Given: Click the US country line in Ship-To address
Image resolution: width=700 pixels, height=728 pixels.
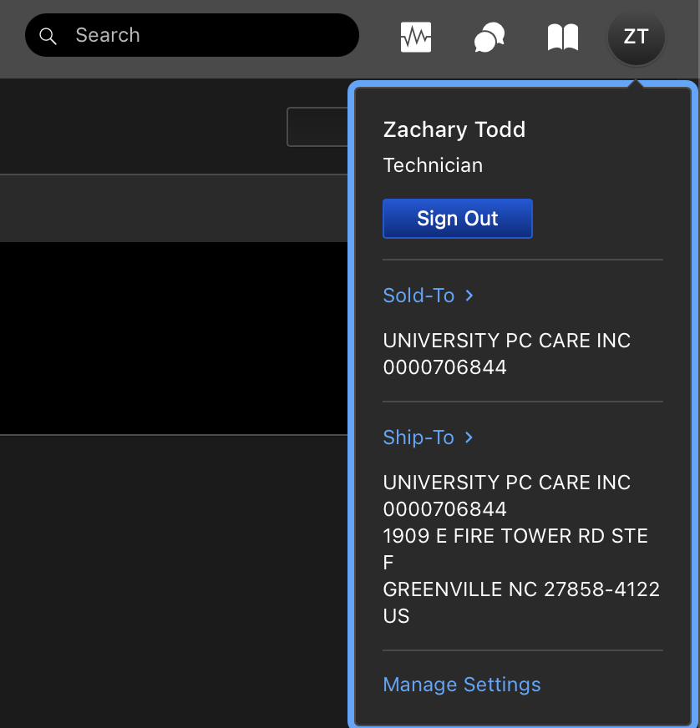Looking at the screenshot, I should tap(396, 616).
